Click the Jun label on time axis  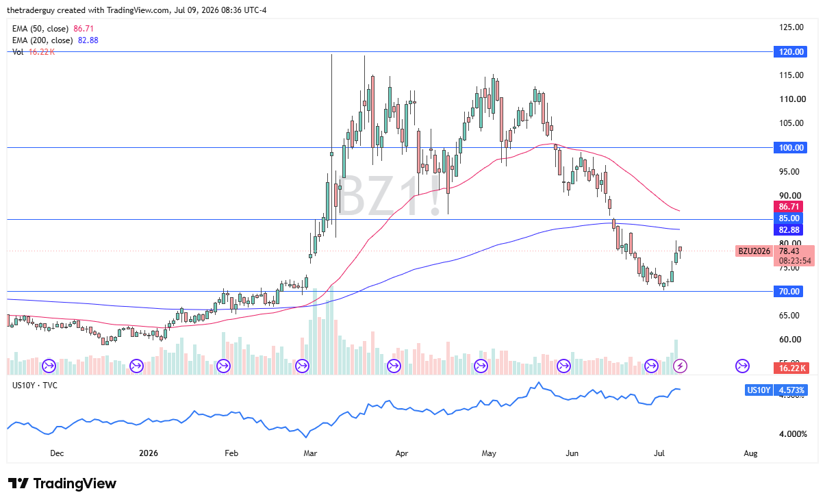[x=572, y=453]
